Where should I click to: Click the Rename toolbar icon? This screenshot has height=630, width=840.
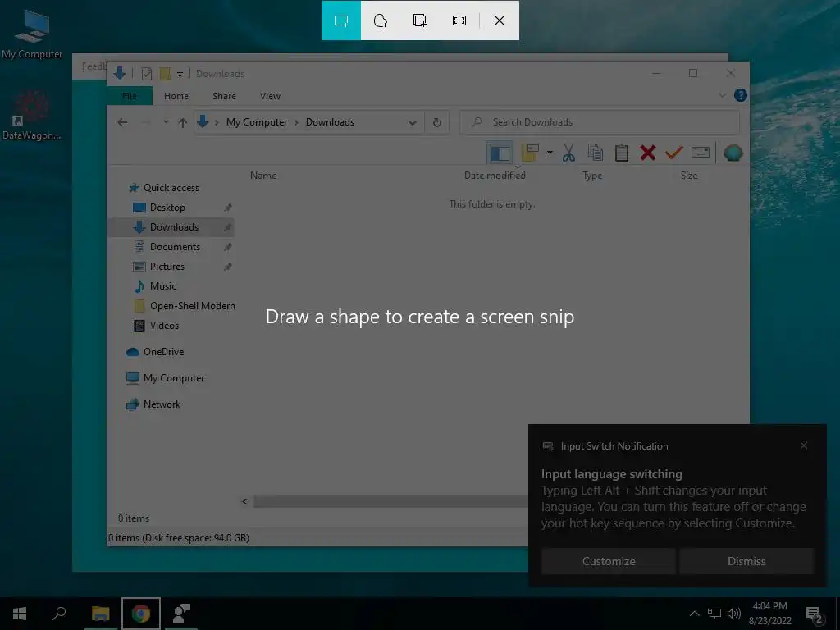(x=701, y=153)
